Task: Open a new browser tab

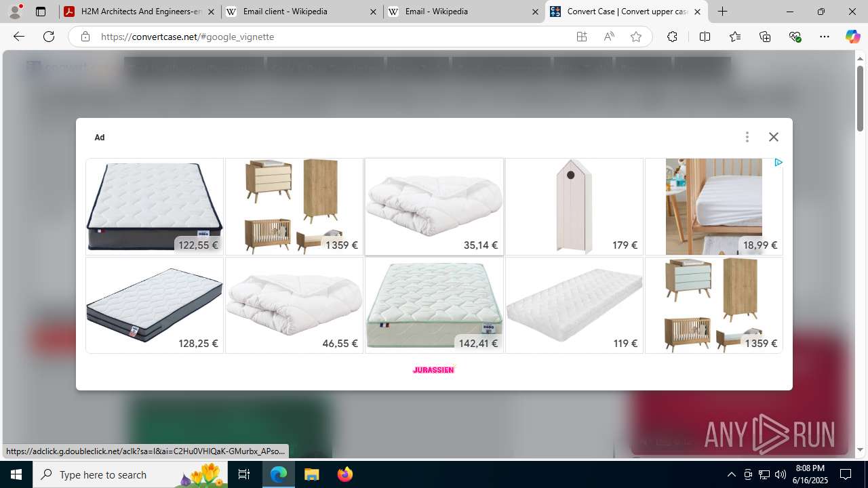Action: (x=723, y=12)
